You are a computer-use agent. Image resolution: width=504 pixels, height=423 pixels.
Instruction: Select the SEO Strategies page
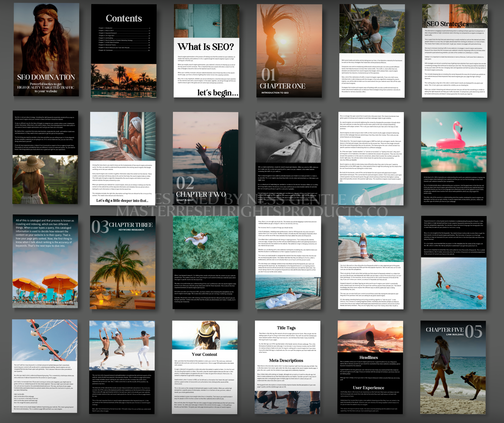pos(454,51)
